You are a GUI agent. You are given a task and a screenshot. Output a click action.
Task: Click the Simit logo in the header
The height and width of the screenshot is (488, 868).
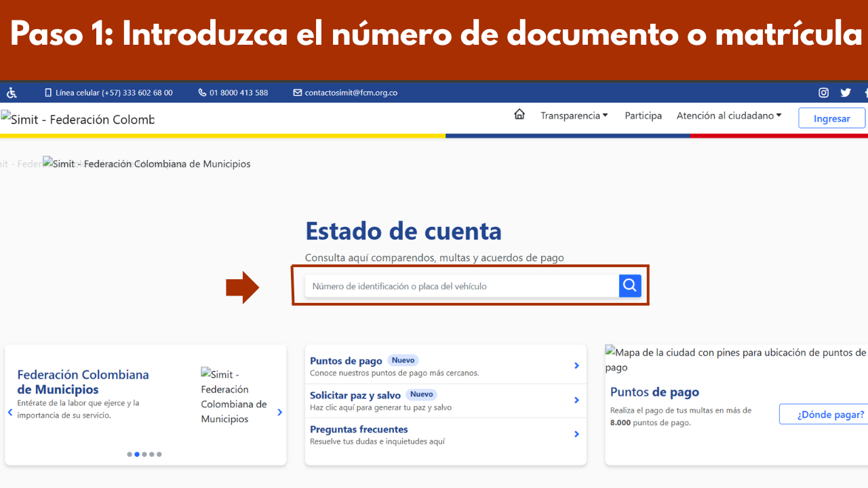(x=77, y=119)
